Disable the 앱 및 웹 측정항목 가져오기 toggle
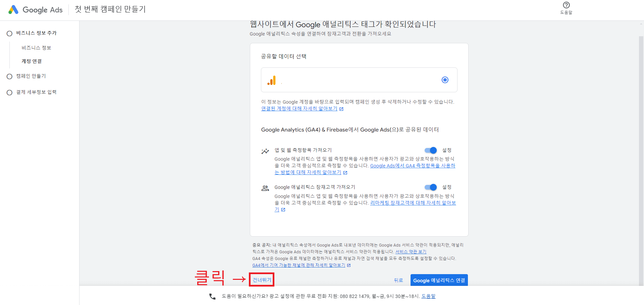This screenshot has width=644, height=305. pyautogui.click(x=430, y=150)
